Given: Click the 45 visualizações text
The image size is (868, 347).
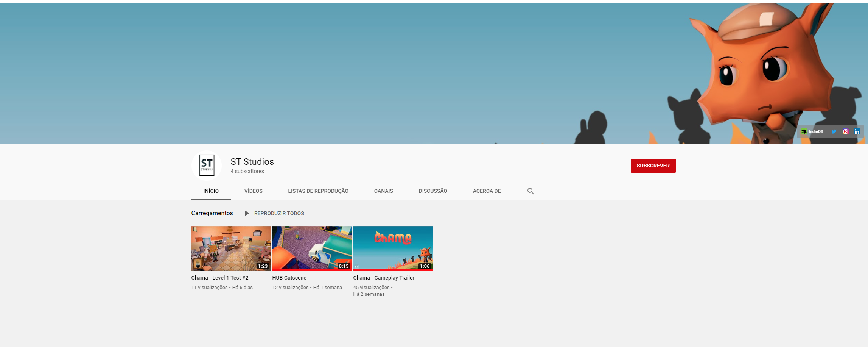Looking at the screenshot, I should pos(371,288).
